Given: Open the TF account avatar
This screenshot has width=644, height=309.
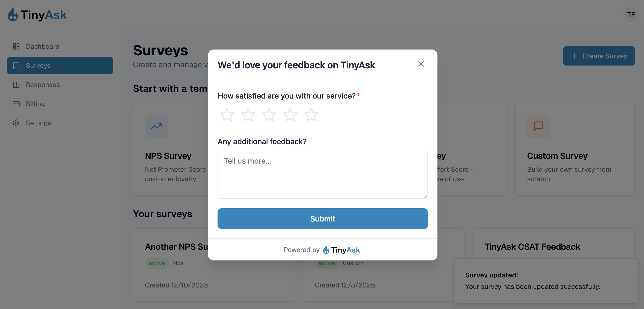Looking at the screenshot, I should (x=631, y=15).
